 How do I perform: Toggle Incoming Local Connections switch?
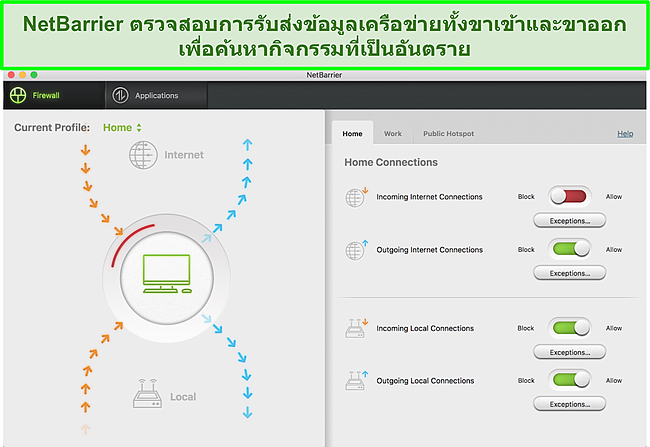pos(570,328)
